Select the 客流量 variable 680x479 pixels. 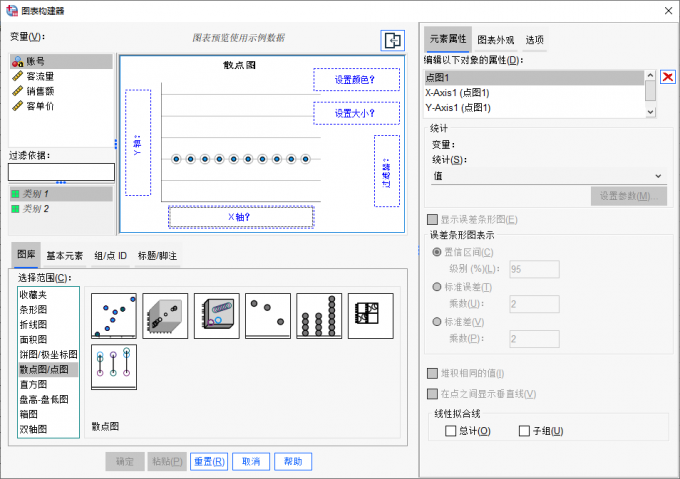(x=61, y=76)
